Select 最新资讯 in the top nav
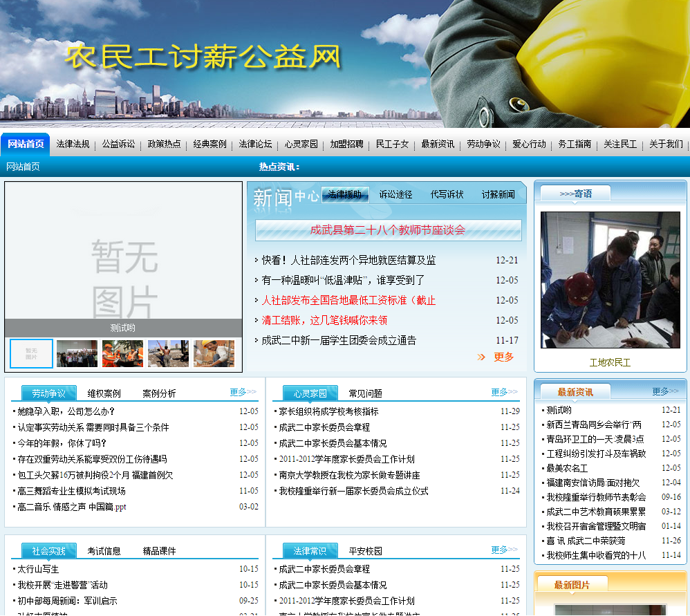 (438, 144)
